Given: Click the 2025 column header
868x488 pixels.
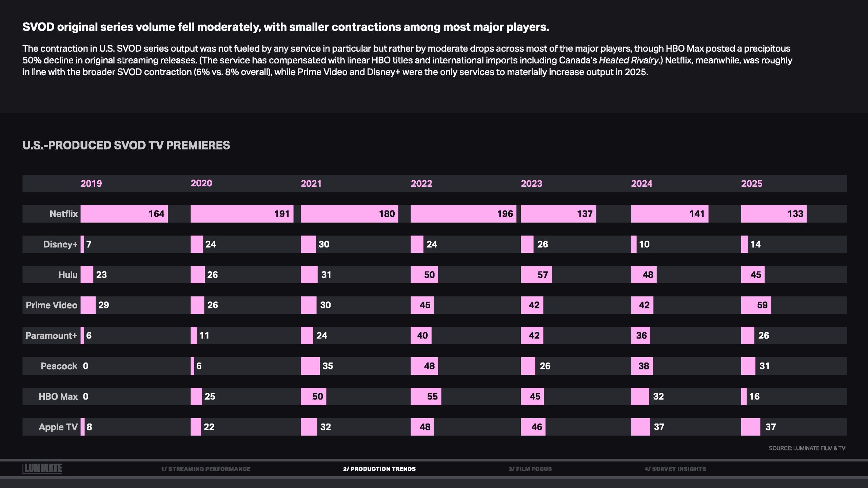Looking at the screenshot, I should (x=751, y=184).
